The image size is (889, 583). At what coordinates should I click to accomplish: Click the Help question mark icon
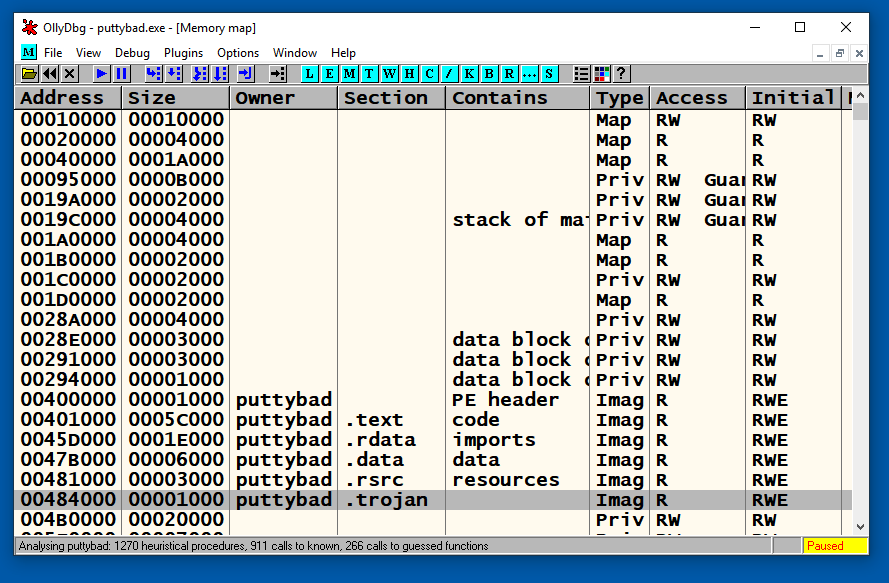[x=621, y=74]
